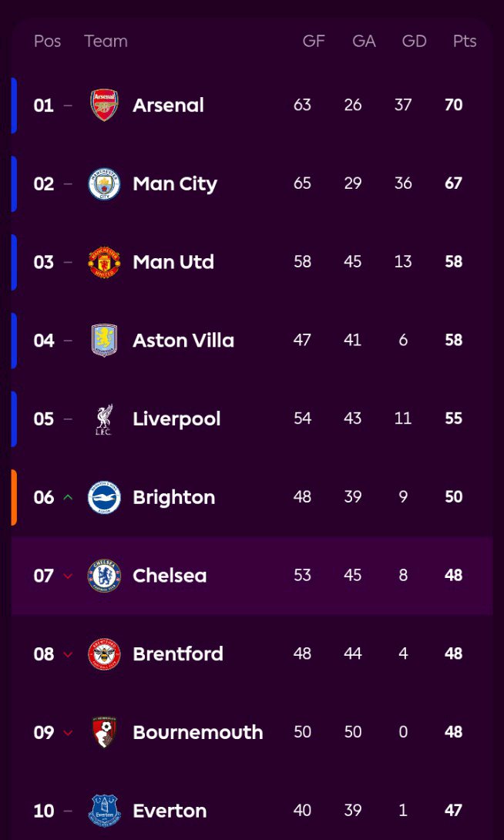Click Man City's 67 points value

coord(453,183)
